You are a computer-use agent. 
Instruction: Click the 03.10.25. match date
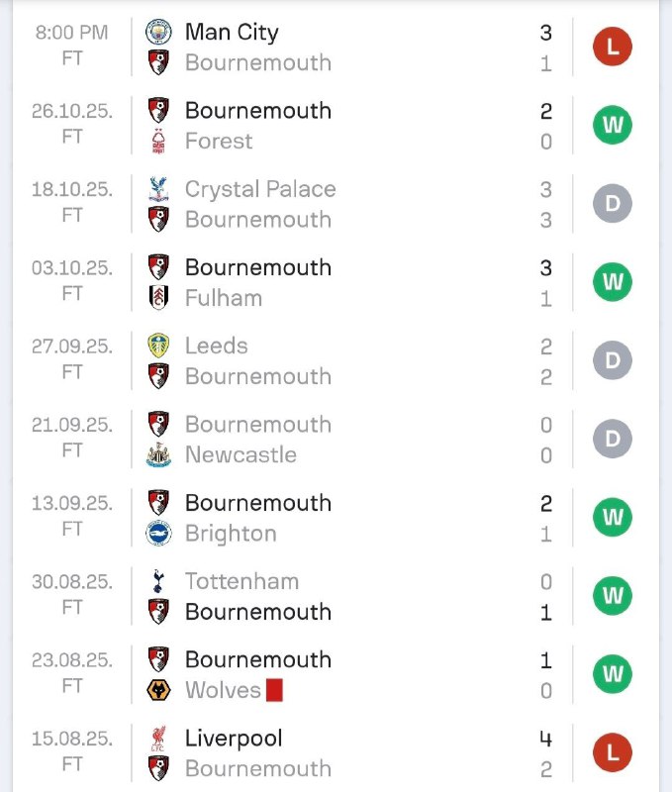pyautogui.click(x=71, y=267)
